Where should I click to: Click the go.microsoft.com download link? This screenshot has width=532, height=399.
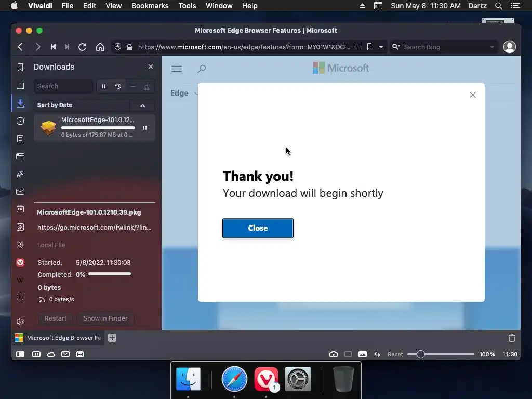pyautogui.click(x=94, y=228)
